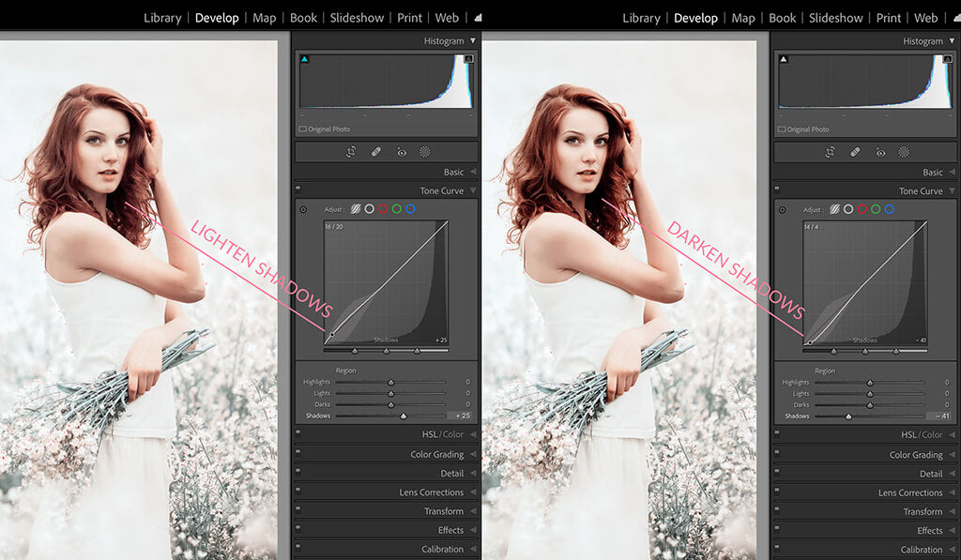Select the Spot Removal tool in left panel
Viewport: 961px width, 560px height.
click(376, 151)
